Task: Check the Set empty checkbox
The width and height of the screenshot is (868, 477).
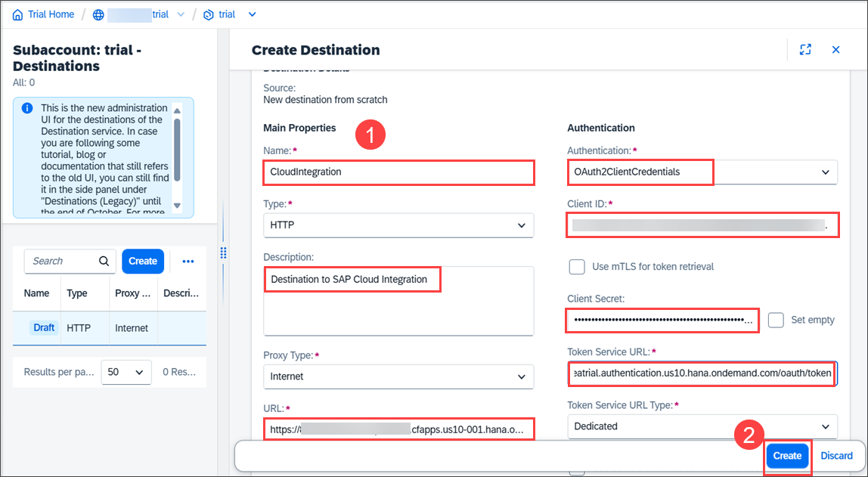Action: 776,320
